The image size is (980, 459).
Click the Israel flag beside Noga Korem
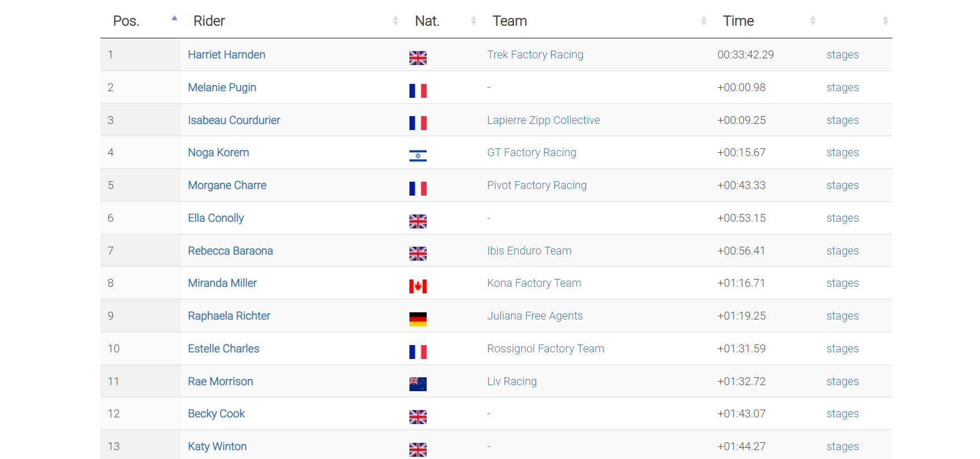tap(418, 156)
